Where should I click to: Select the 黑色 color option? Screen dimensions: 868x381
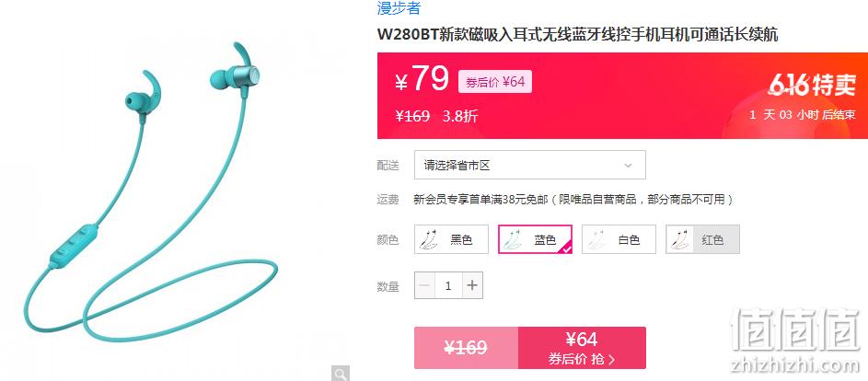tap(451, 239)
